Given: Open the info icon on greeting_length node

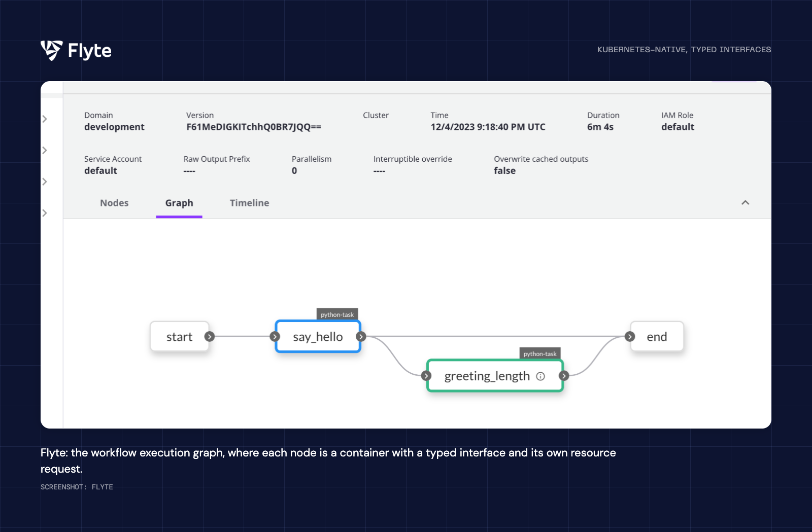Looking at the screenshot, I should [x=540, y=376].
